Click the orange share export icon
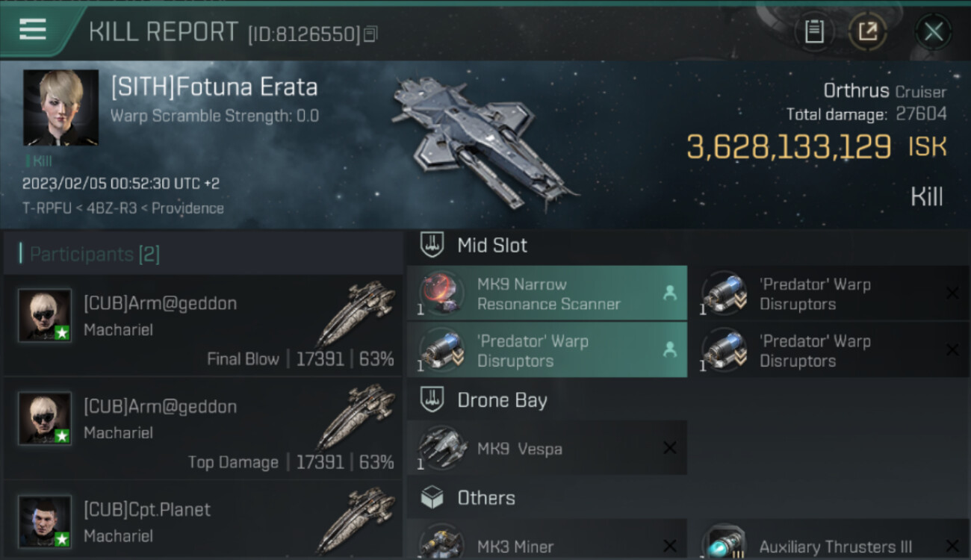 867,31
